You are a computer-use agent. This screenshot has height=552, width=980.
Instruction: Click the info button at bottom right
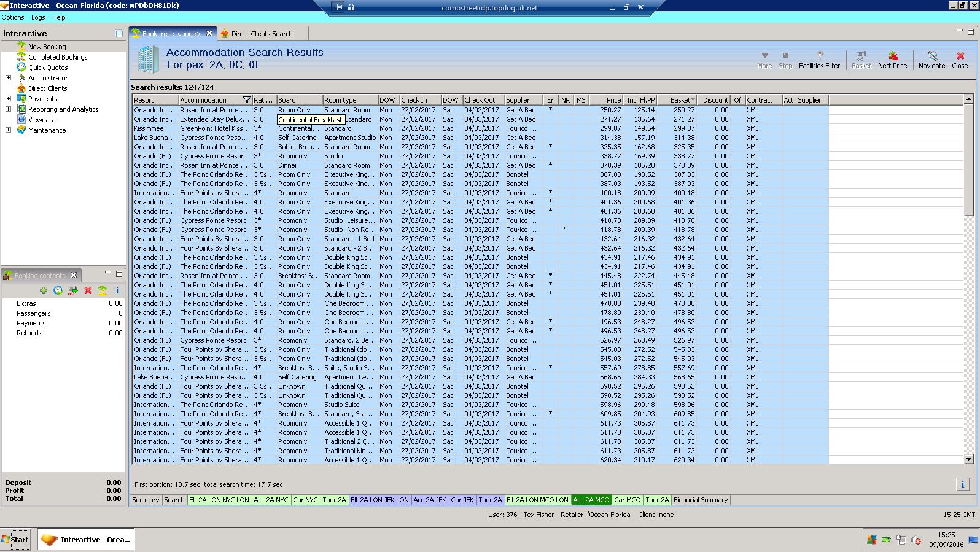tap(962, 484)
